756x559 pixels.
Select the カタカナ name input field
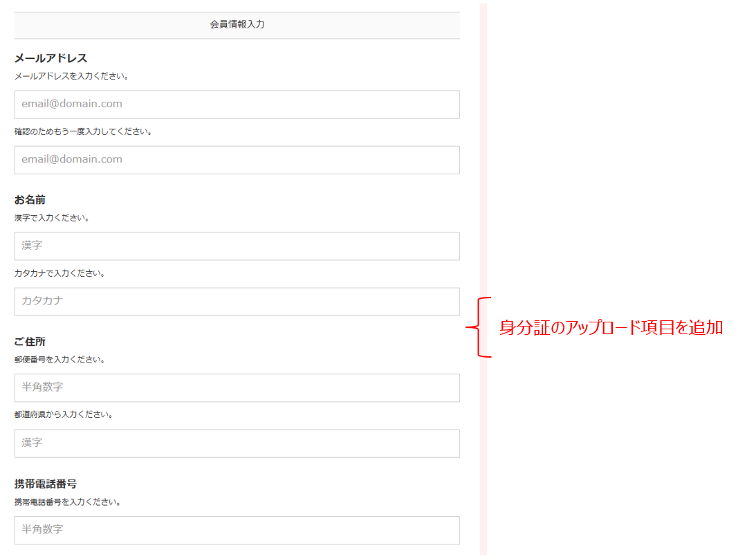(237, 302)
